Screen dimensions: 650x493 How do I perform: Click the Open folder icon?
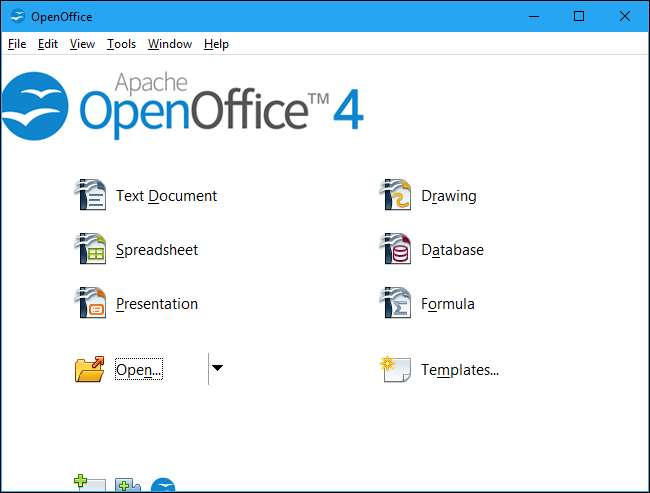tap(90, 369)
